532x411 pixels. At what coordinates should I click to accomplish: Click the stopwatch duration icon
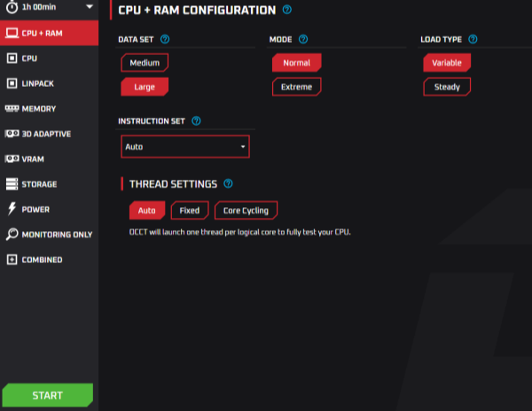(12, 7)
